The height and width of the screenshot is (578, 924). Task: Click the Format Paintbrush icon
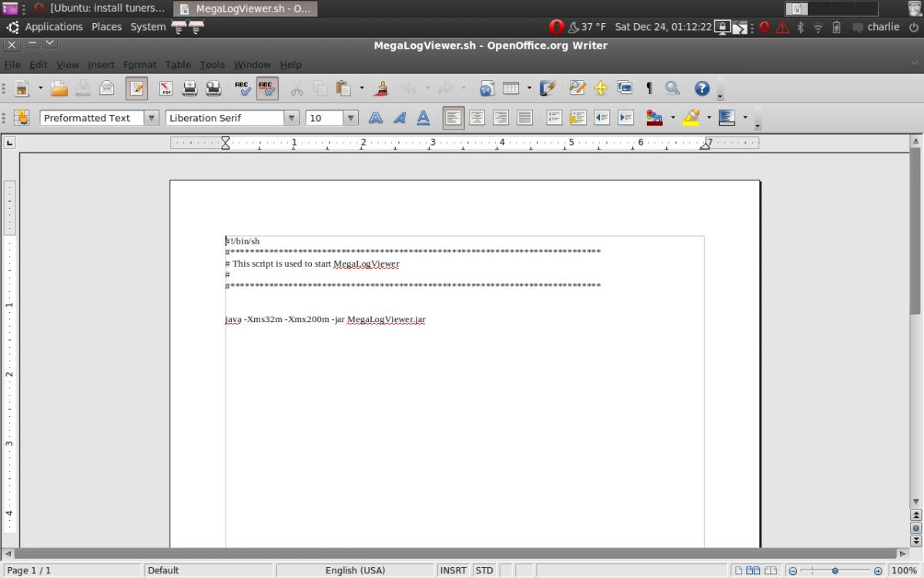[x=380, y=89]
